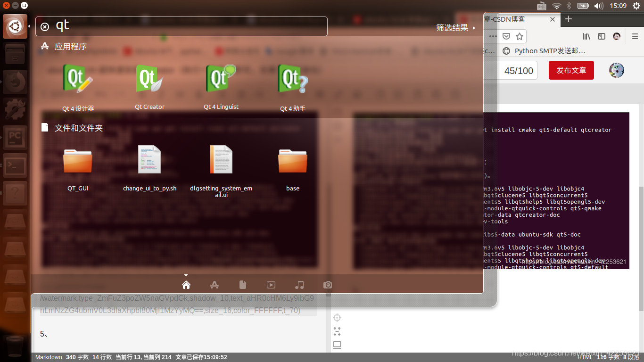Open the change_ui_to_py.sh file
This screenshot has width=644, height=362.
(149, 168)
